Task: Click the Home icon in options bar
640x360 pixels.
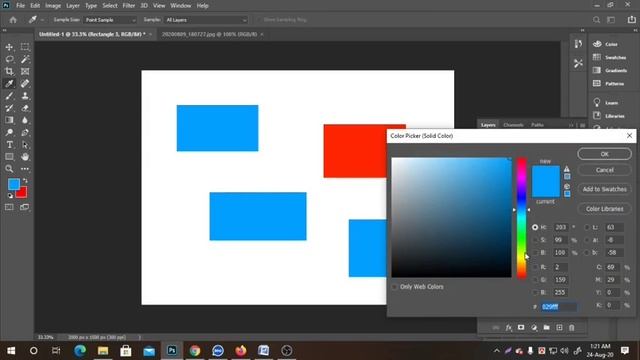Action: click(13, 20)
